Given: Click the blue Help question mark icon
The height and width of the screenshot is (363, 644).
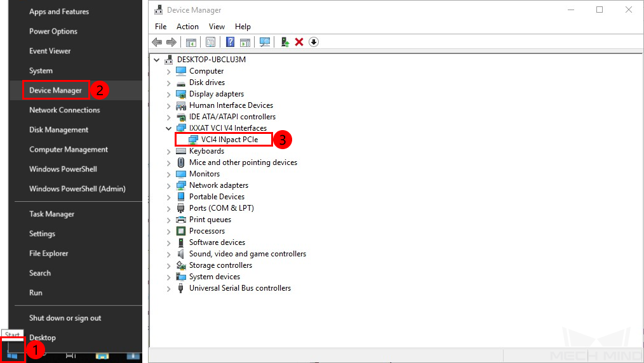Looking at the screenshot, I should [231, 42].
